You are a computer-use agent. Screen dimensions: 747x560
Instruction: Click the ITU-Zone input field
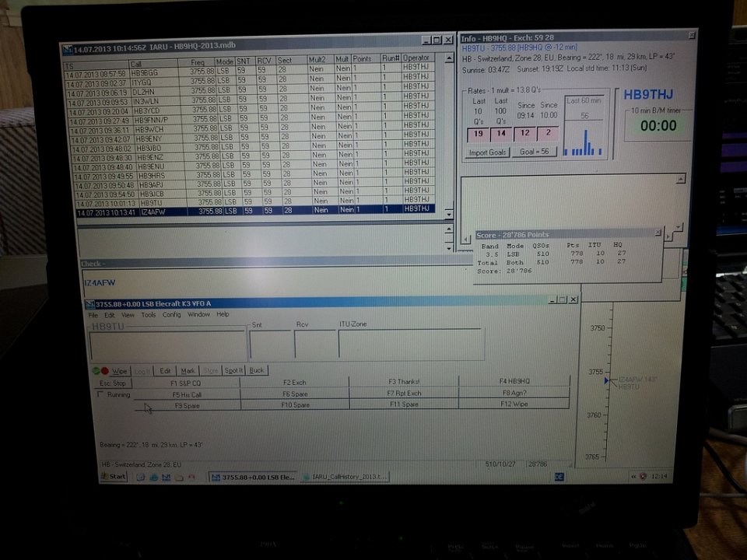[411, 345]
